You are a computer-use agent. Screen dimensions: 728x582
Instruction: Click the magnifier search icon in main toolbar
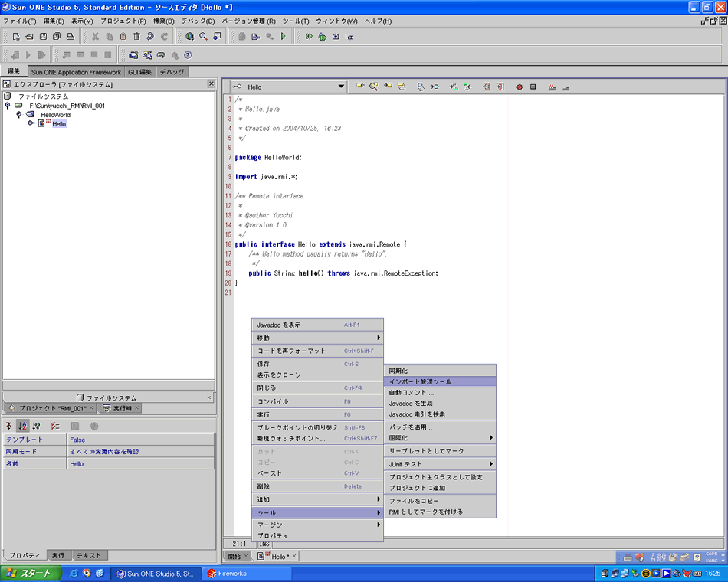tap(203, 36)
